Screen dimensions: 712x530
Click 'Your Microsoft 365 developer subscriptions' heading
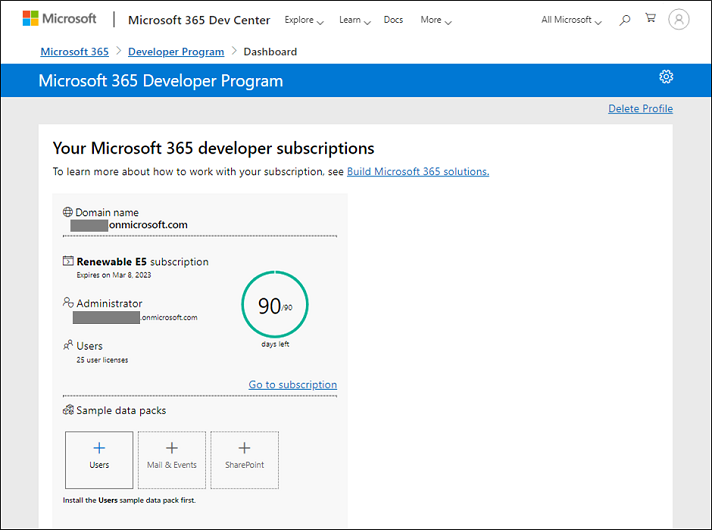(213, 149)
